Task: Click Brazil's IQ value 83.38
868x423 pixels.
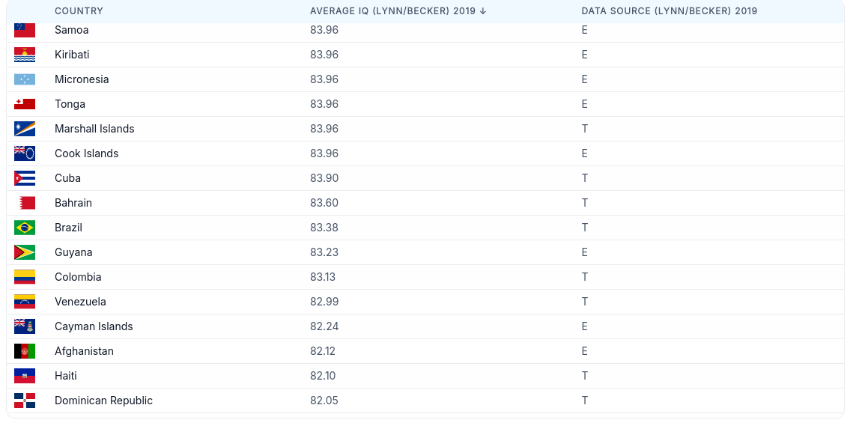Action: [x=324, y=228]
